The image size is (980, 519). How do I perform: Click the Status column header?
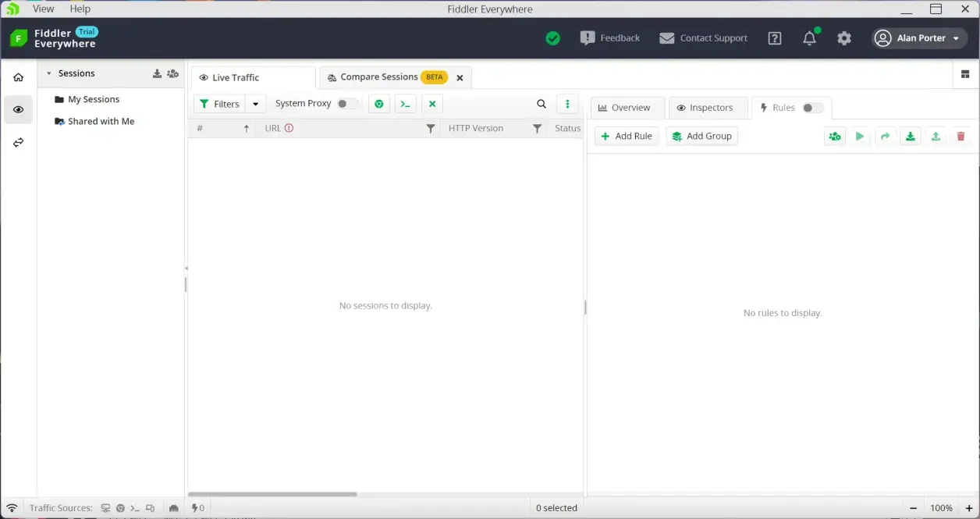[567, 129]
